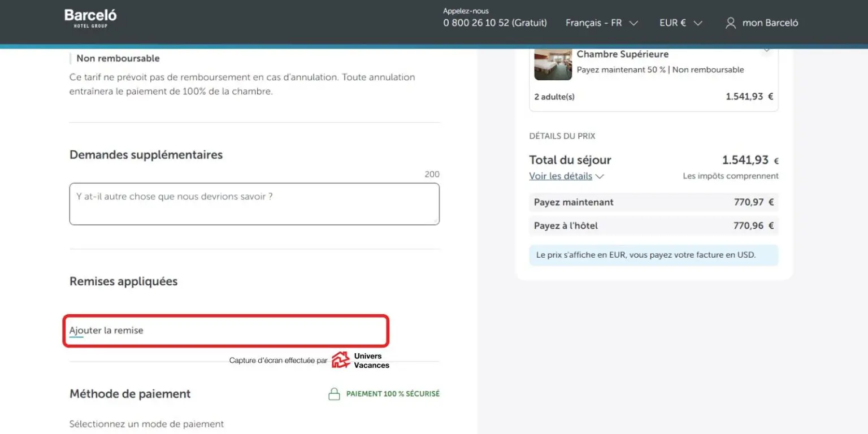Image resolution: width=868 pixels, height=434 pixels.
Task: Open the mon Barceló account menu
Action: [770, 23]
